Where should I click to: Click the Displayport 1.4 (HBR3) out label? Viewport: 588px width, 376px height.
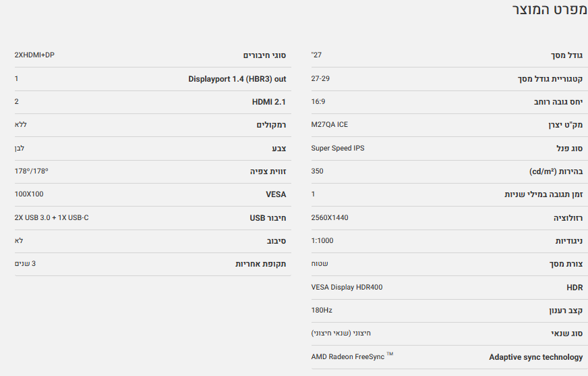tap(237, 79)
